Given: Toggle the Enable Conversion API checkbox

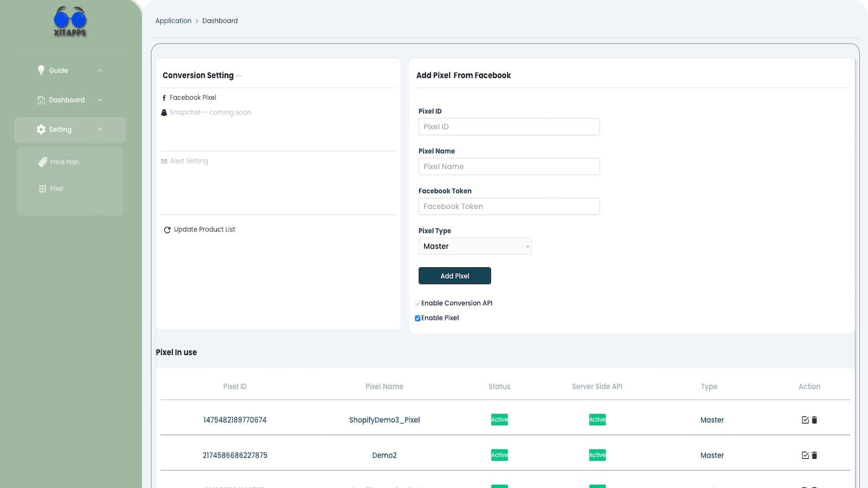Looking at the screenshot, I should click(x=417, y=304).
